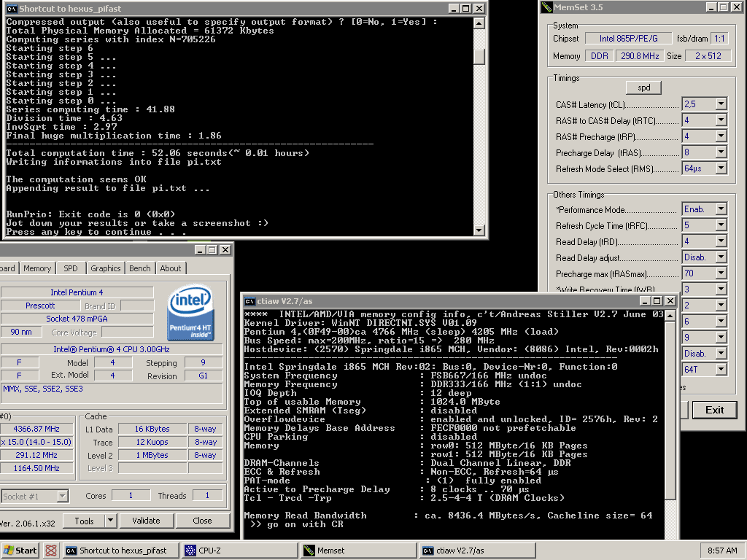Click the ctiaw window title bar icon
This screenshot has height=560, width=747.
click(x=249, y=301)
